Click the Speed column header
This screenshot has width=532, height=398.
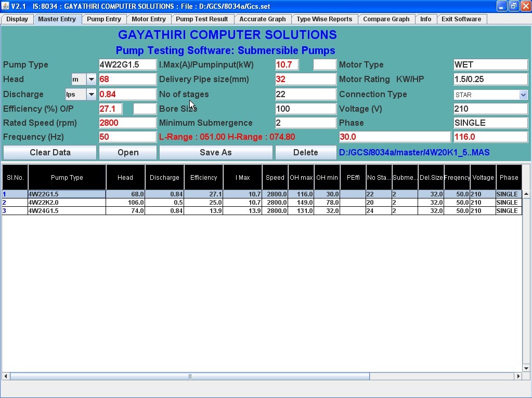[275, 177]
